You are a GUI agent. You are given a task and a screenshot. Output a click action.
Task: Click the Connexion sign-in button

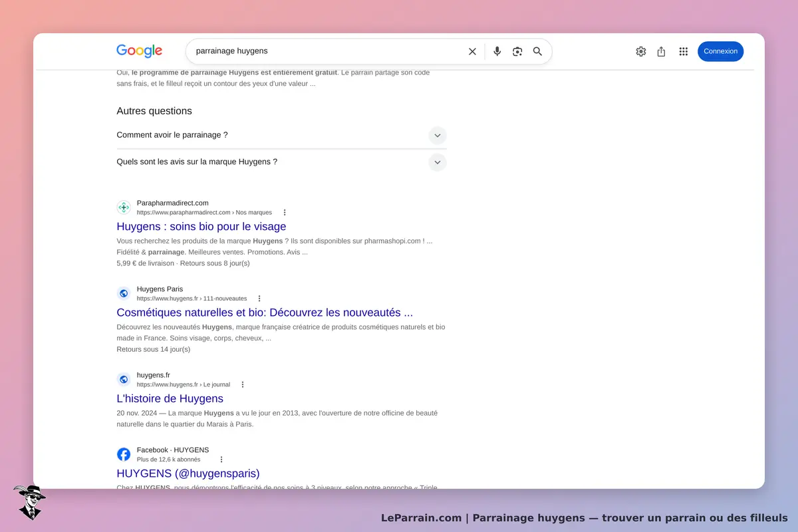coord(720,51)
